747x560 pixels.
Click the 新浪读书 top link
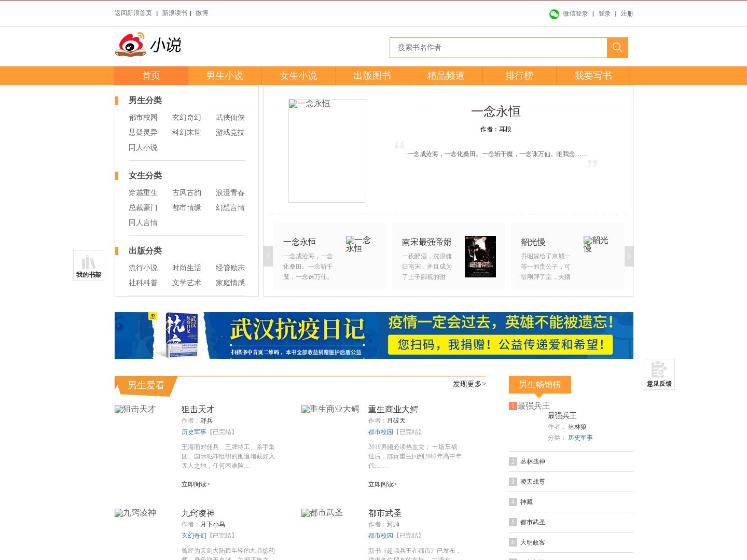point(174,13)
